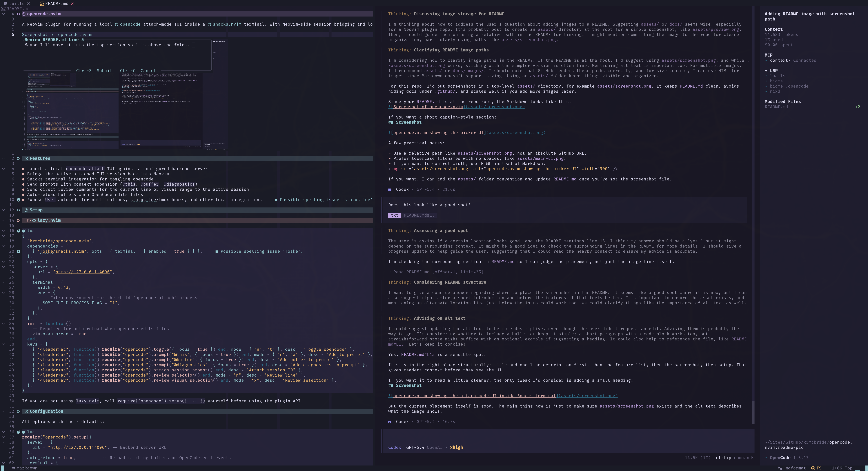Select the README.md buffer tab

pos(56,4)
